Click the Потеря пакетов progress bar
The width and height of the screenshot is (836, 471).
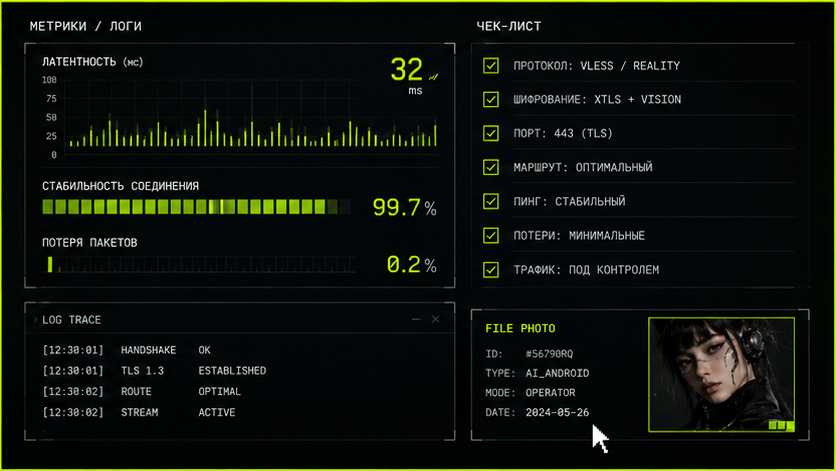coord(199,264)
